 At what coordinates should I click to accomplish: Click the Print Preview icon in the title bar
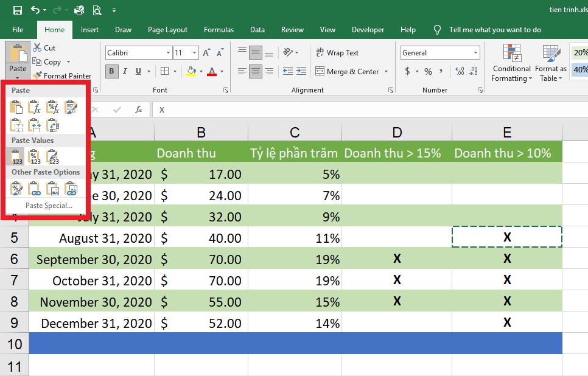click(x=97, y=10)
